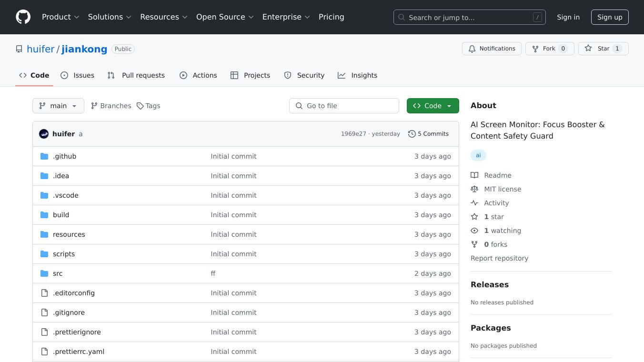Image resolution: width=644 pixels, height=362 pixels.
Task: Open the .editorconfig file
Action: coord(73,293)
